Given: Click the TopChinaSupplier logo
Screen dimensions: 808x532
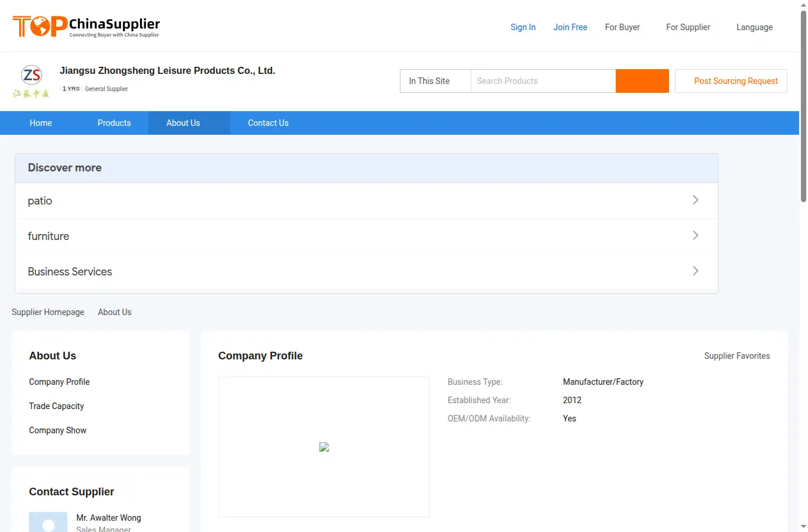Looking at the screenshot, I should tap(86, 27).
